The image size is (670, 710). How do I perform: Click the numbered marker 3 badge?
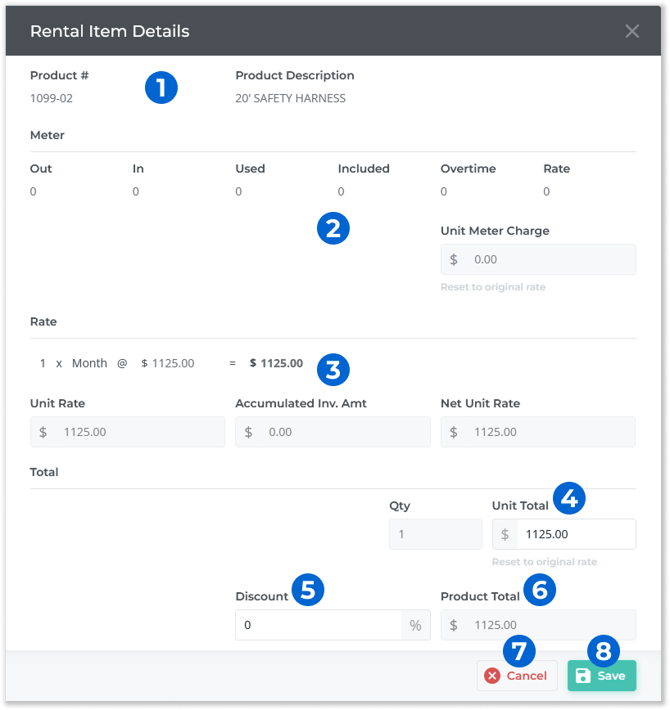(333, 369)
